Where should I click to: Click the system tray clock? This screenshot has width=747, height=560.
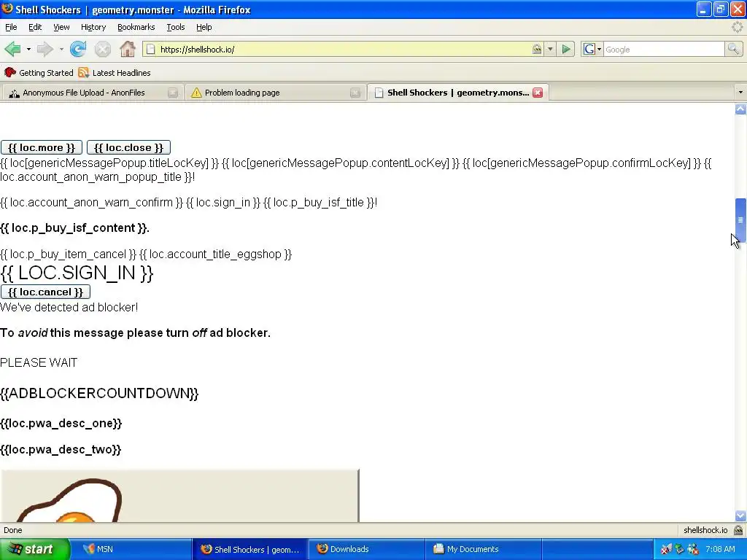click(720, 549)
